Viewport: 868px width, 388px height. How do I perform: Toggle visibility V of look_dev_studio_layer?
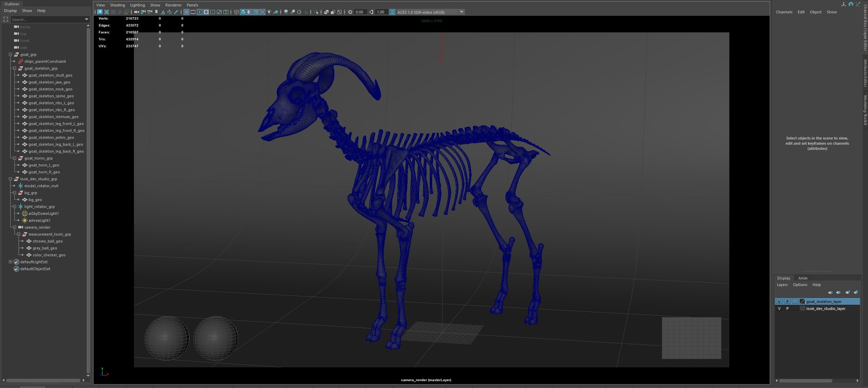pyautogui.click(x=779, y=308)
